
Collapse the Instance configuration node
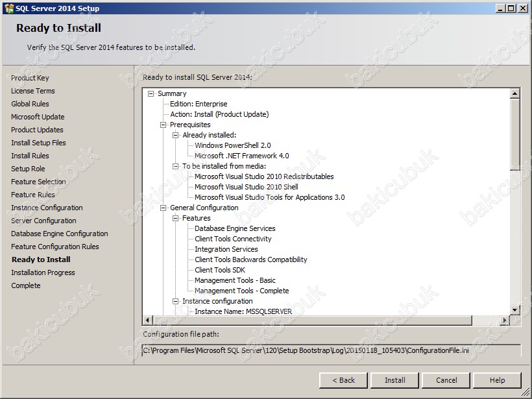click(x=175, y=301)
